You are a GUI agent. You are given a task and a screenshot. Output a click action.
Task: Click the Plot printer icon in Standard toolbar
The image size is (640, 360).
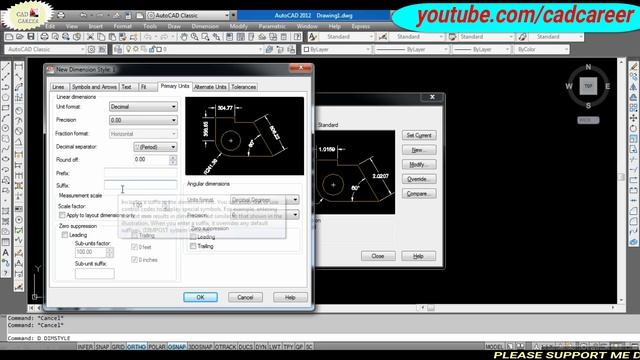44,37
